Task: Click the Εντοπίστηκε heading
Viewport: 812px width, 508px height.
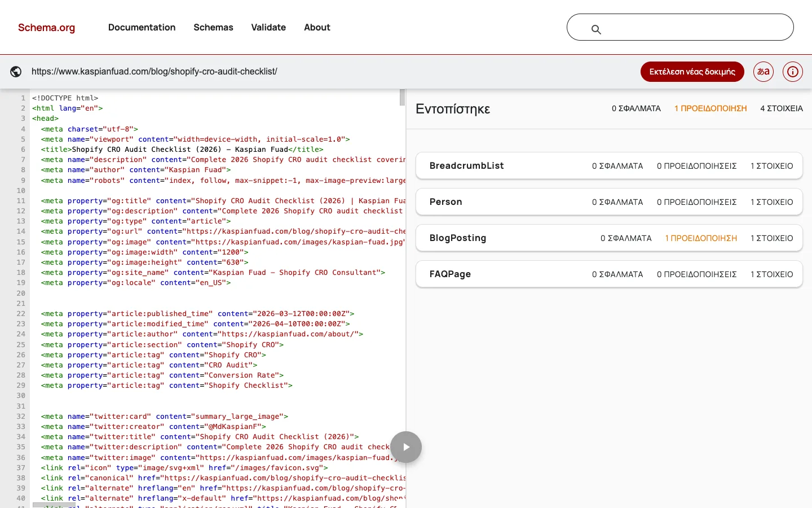Action: [453, 109]
